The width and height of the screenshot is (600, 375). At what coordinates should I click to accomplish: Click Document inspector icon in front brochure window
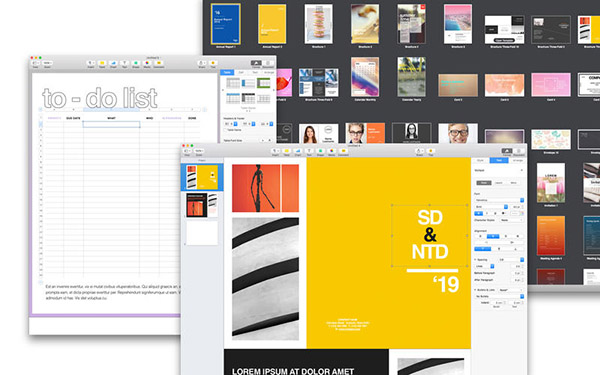(x=519, y=151)
